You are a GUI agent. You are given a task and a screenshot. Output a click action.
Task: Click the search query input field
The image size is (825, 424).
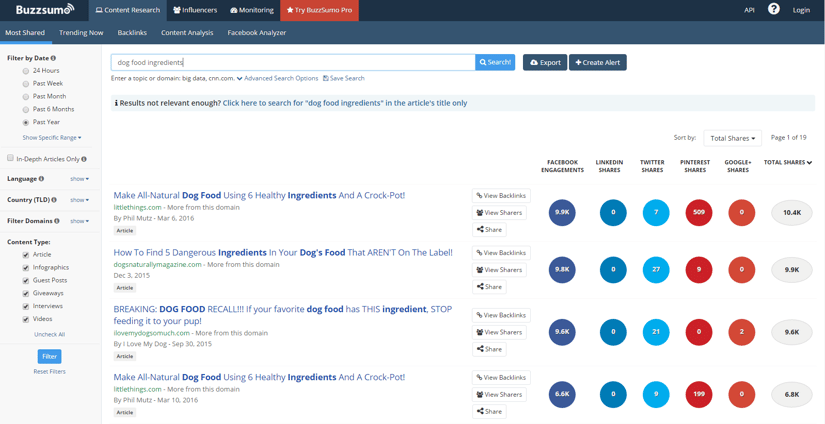point(292,62)
